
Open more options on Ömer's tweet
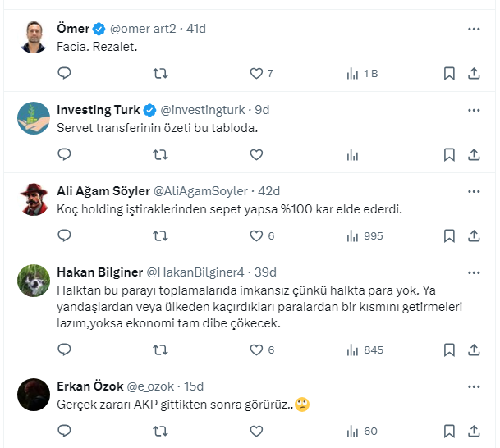pyautogui.click(x=474, y=29)
